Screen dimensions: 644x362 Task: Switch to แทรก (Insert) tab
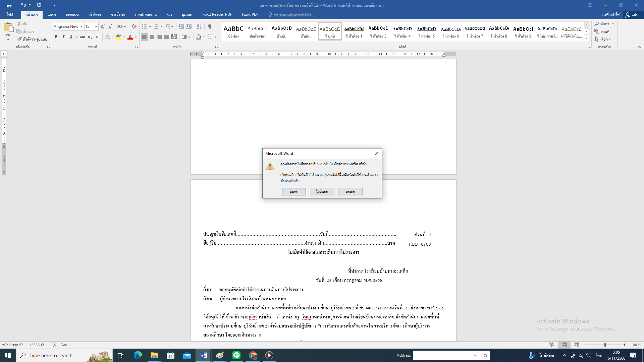tap(52, 15)
